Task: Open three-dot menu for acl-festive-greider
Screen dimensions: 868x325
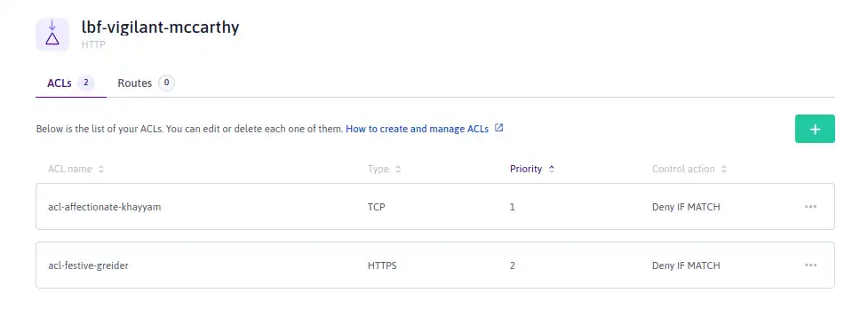Action: coord(810,266)
